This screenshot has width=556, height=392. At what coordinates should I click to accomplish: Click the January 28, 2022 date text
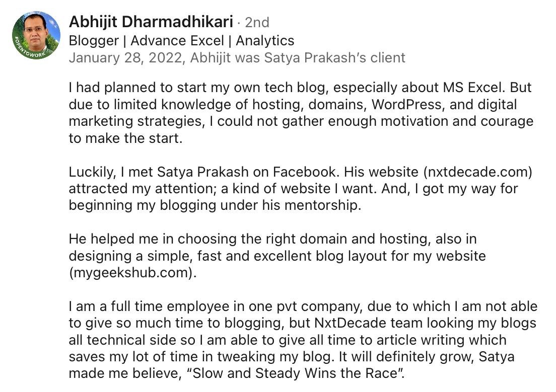tap(126, 58)
